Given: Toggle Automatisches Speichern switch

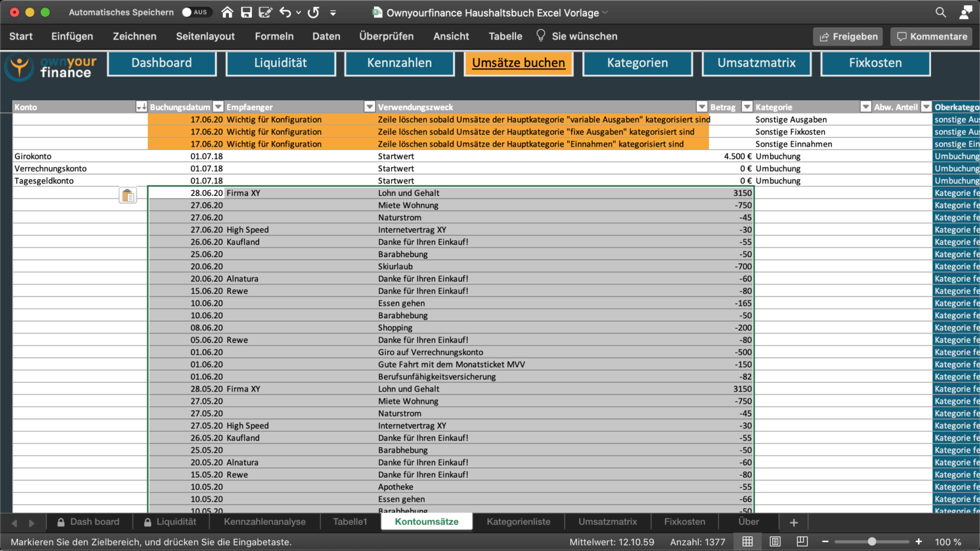Looking at the screenshot, I should click(x=196, y=12).
